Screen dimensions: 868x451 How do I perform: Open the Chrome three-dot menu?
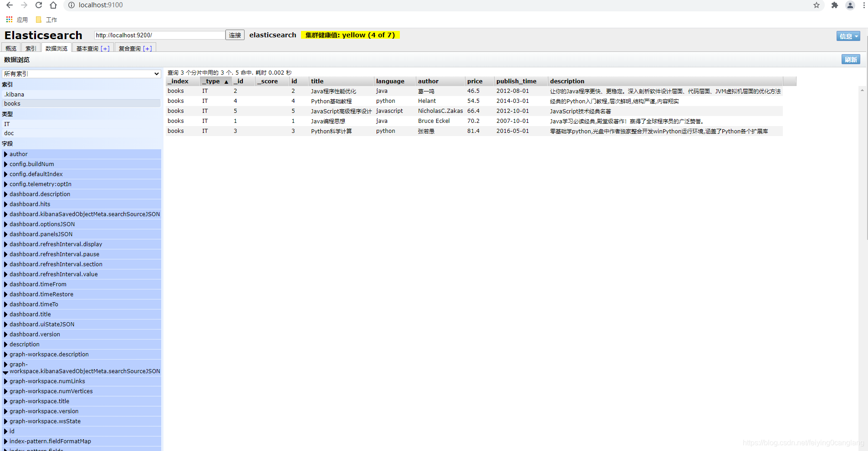(864, 5)
